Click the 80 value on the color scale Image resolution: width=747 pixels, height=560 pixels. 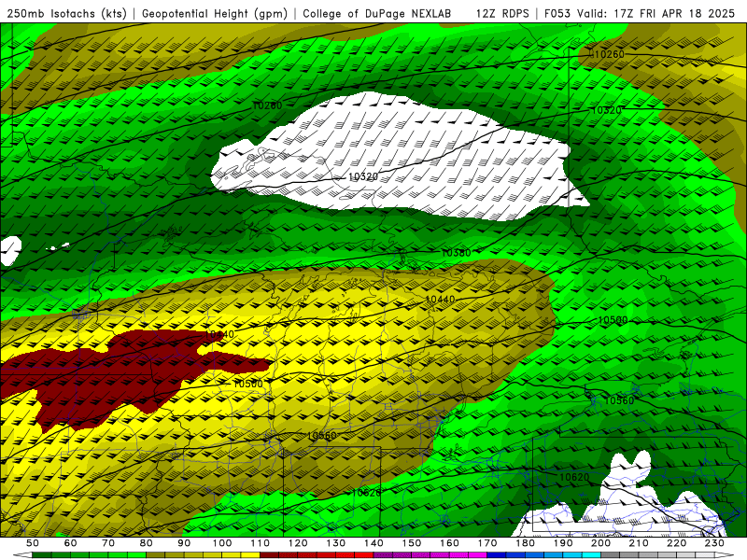click(147, 543)
